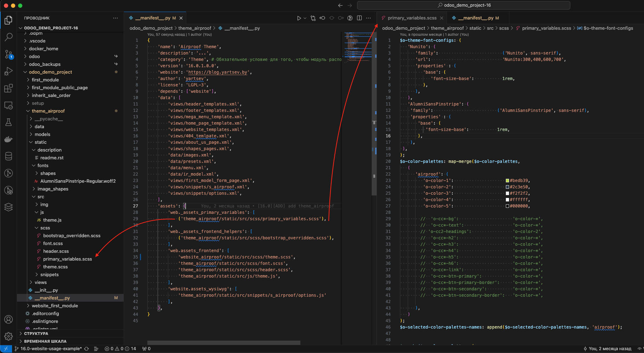
Task: Open the Database cylinder view
Action: pyautogui.click(x=9, y=156)
